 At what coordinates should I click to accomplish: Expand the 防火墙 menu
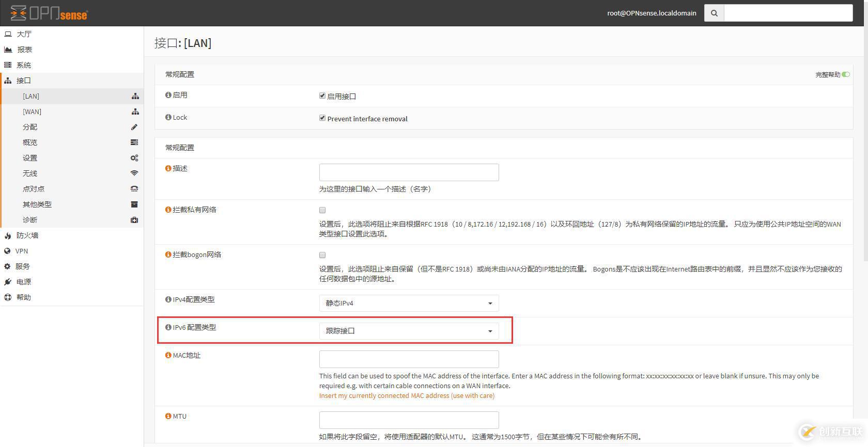pos(27,235)
